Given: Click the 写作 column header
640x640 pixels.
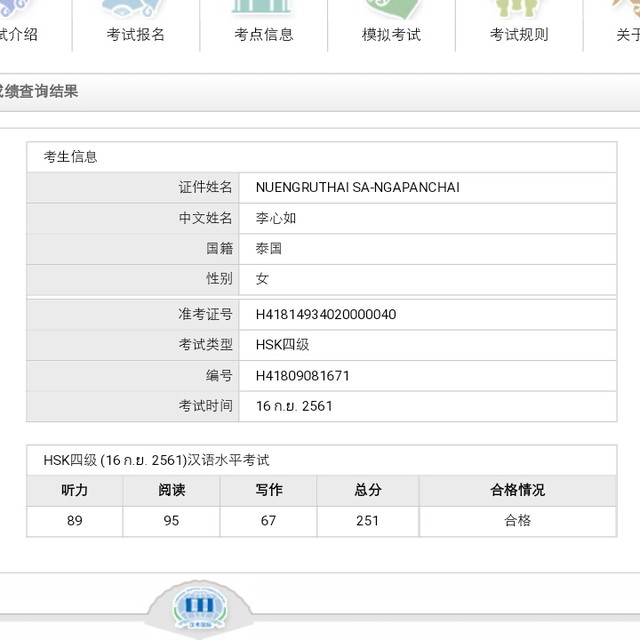Looking at the screenshot, I should tap(269, 490).
